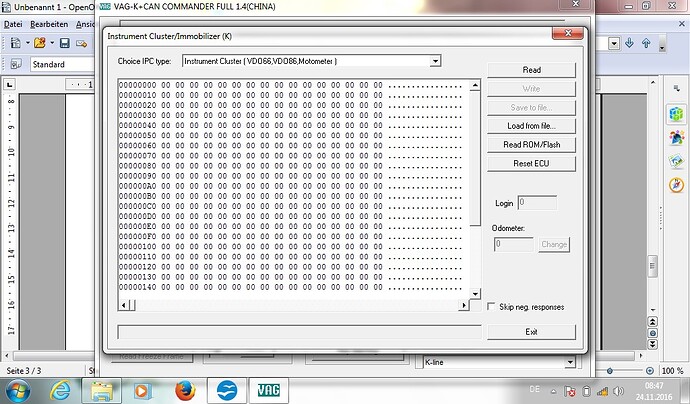Click OpenOffice vertical scrollbar handle

[653, 266]
